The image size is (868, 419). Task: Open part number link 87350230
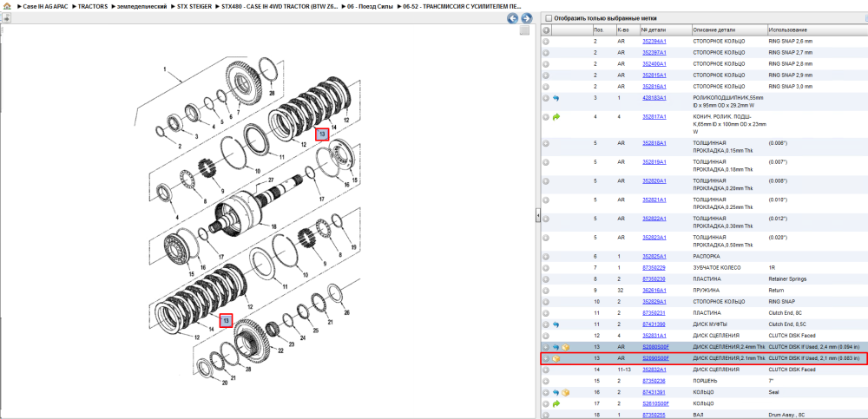coord(654,279)
